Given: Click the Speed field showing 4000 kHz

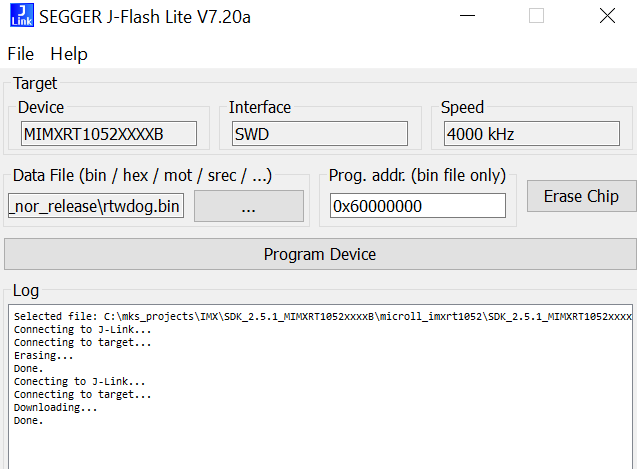Looking at the screenshot, I should (532, 134).
